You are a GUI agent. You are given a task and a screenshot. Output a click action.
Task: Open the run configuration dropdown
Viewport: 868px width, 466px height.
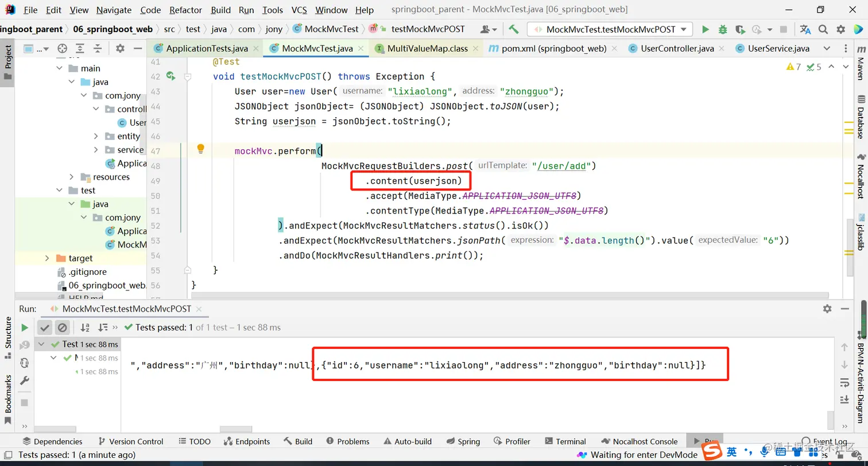610,29
